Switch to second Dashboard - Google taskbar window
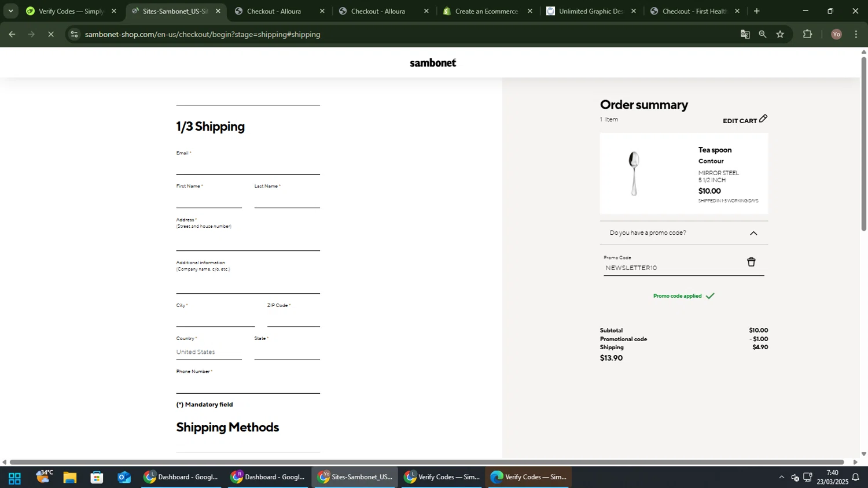This screenshot has width=868, height=488. pyautogui.click(x=268, y=477)
